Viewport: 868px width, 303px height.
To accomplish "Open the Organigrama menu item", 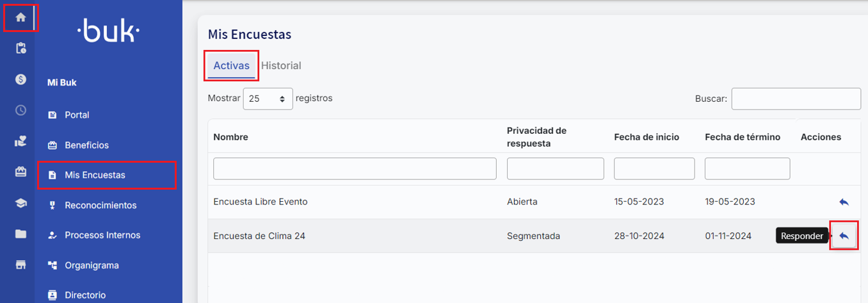I will click(92, 265).
